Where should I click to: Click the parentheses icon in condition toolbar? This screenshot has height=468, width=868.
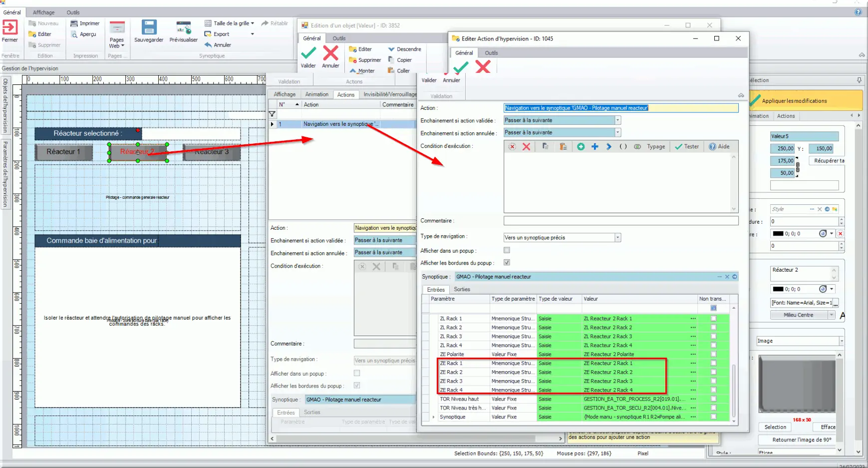pyautogui.click(x=623, y=146)
